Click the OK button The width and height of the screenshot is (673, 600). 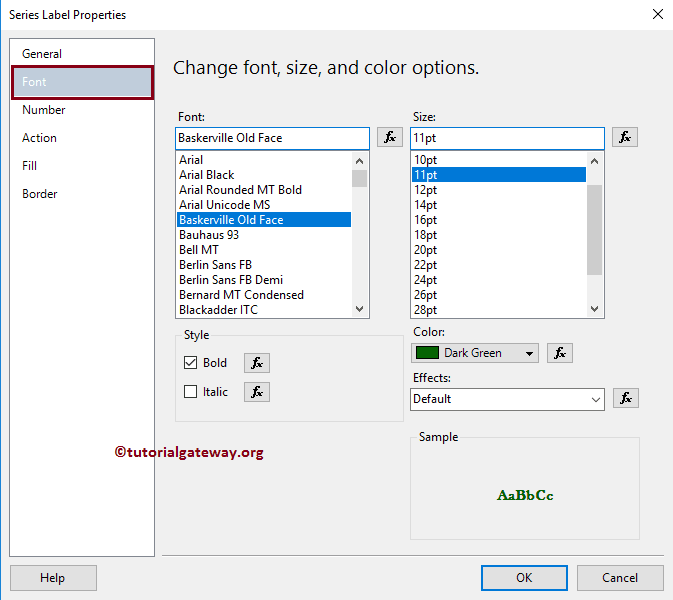(x=524, y=578)
